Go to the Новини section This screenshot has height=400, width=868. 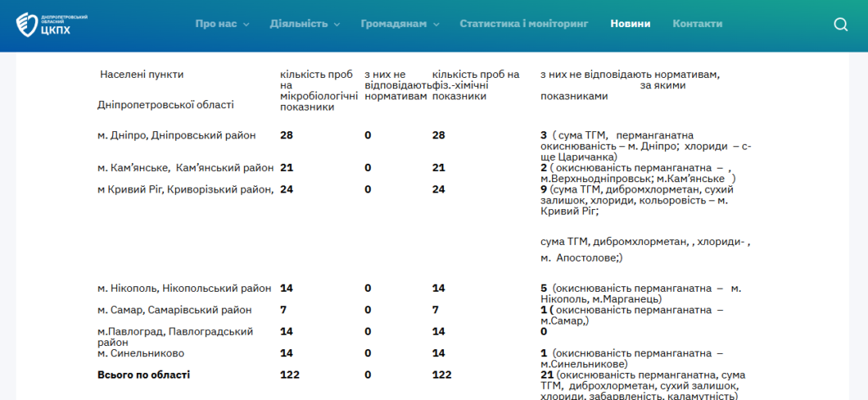coord(630,24)
